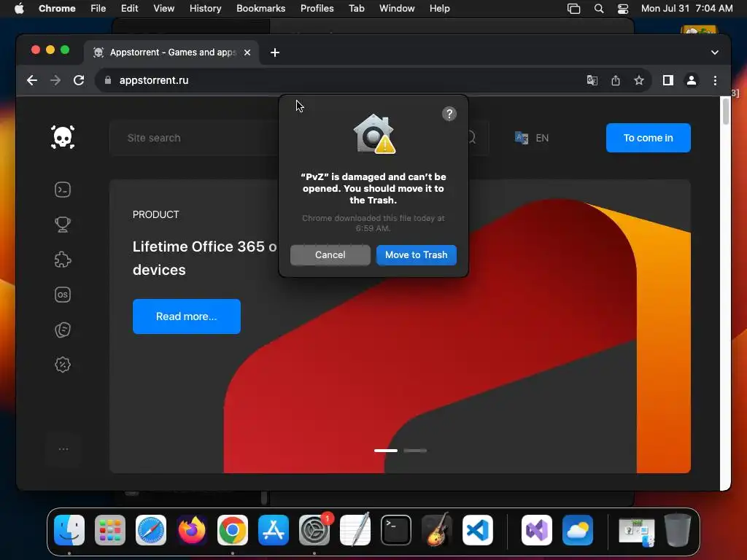Close the Appstorrent tab
The image size is (747, 560).
coord(247,52)
